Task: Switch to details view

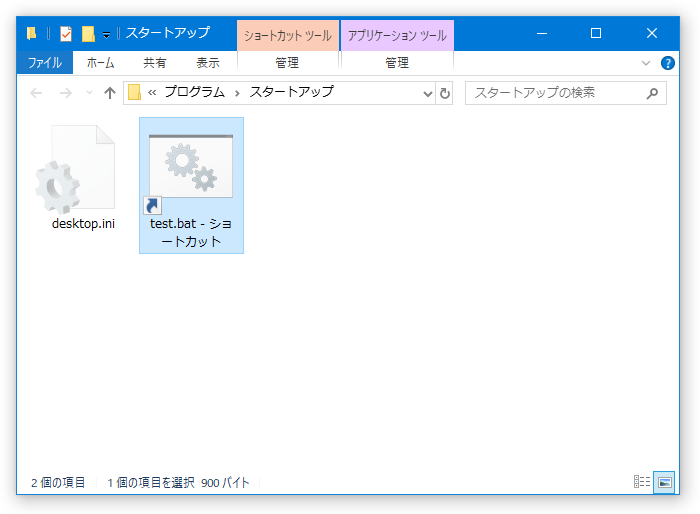Action: [x=642, y=482]
